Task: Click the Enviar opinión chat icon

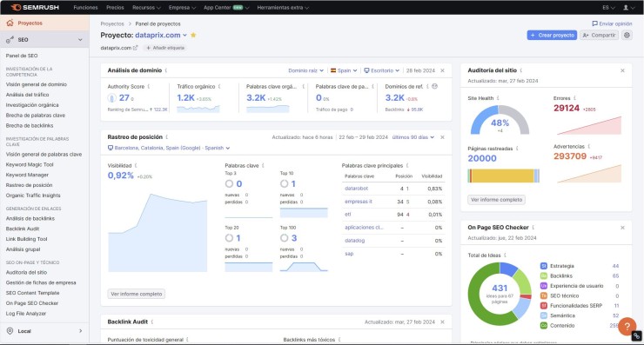Action: coord(594,23)
